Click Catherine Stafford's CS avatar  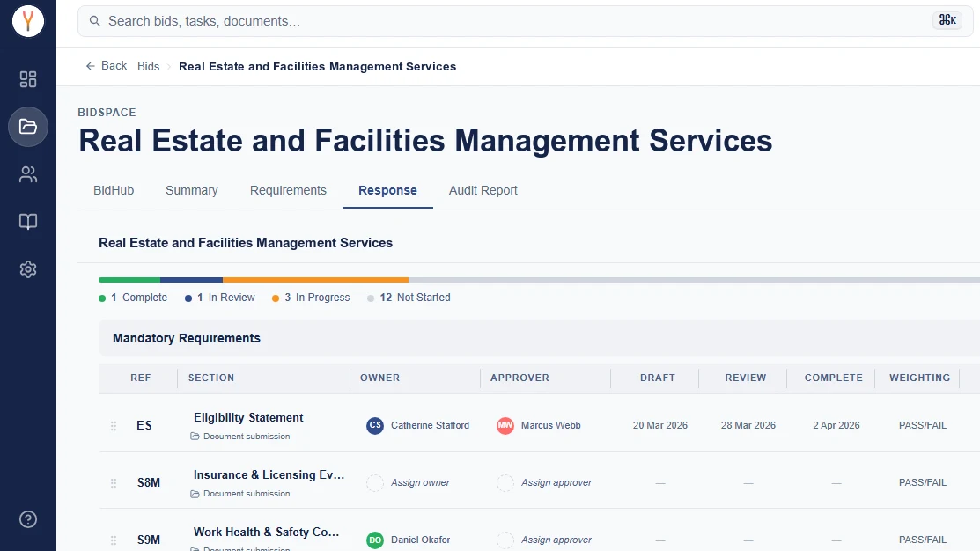click(x=375, y=425)
